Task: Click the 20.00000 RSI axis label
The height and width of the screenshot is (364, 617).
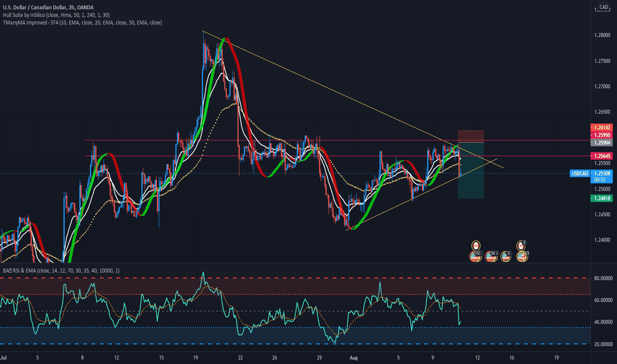Action: pos(603,344)
